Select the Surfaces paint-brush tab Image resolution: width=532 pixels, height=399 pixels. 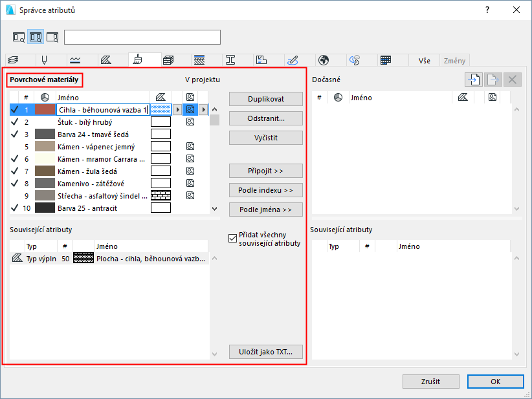click(x=137, y=59)
